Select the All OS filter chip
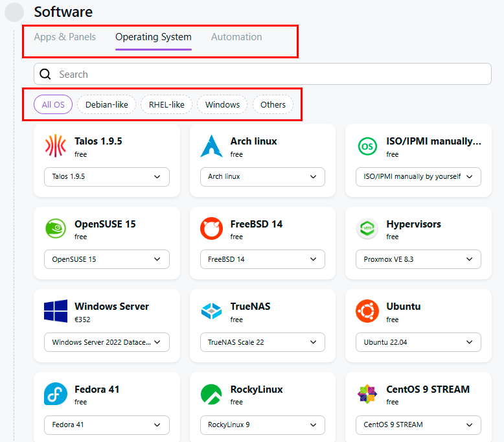 pyautogui.click(x=53, y=104)
